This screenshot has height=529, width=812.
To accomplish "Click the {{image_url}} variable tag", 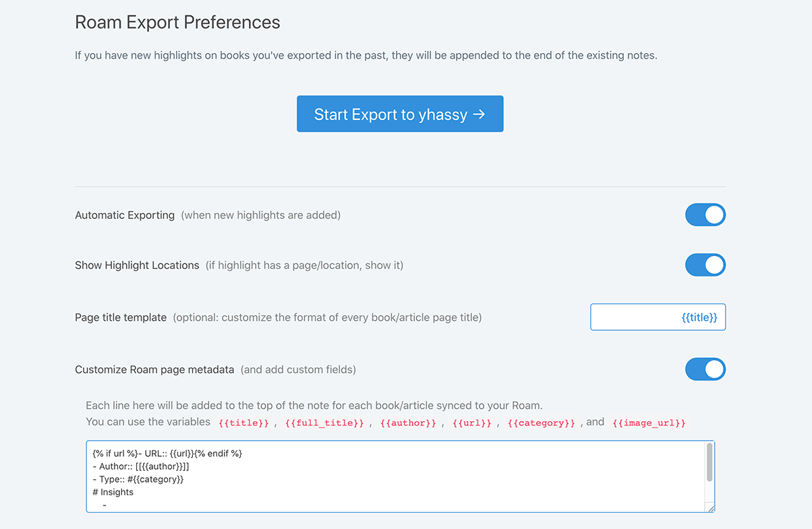I will pos(649,423).
